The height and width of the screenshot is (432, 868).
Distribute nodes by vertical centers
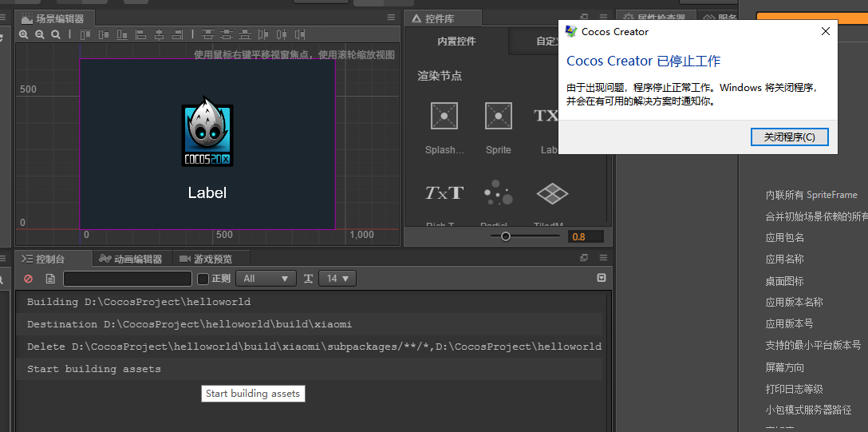[227, 34]
